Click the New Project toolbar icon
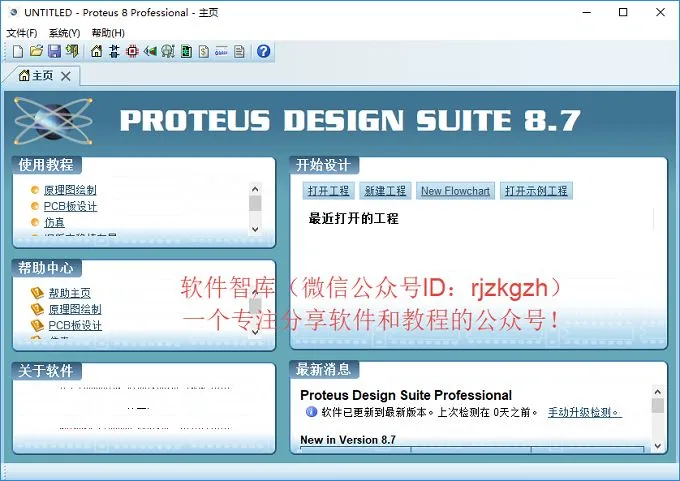Viewport: 680px width, 481px height. coord(18,52)
